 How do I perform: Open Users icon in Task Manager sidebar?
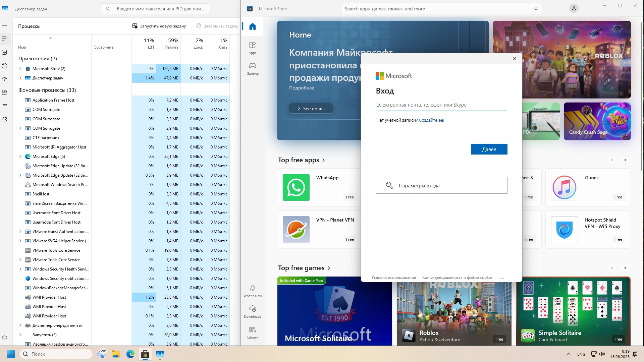coord(4,93)
